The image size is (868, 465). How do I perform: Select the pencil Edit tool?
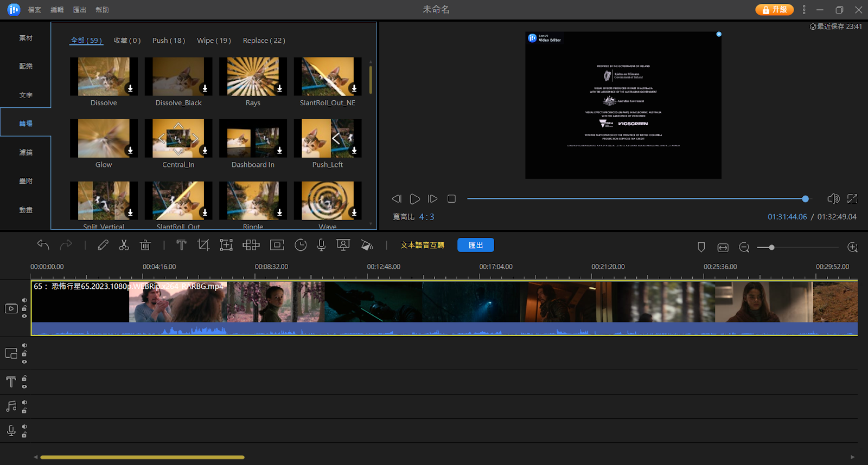[x=103, y=245]
